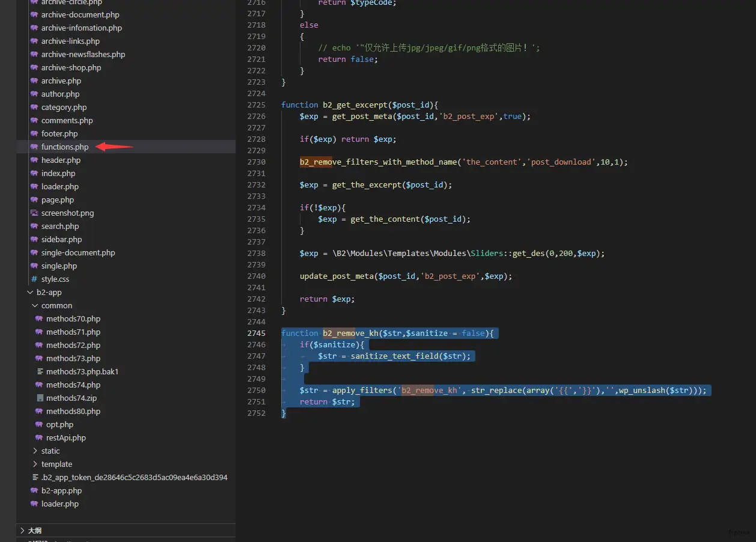Screen dimensions: 756x542
Task: Open loader.php below b2-app.php
Action: [x=60, y=504]
